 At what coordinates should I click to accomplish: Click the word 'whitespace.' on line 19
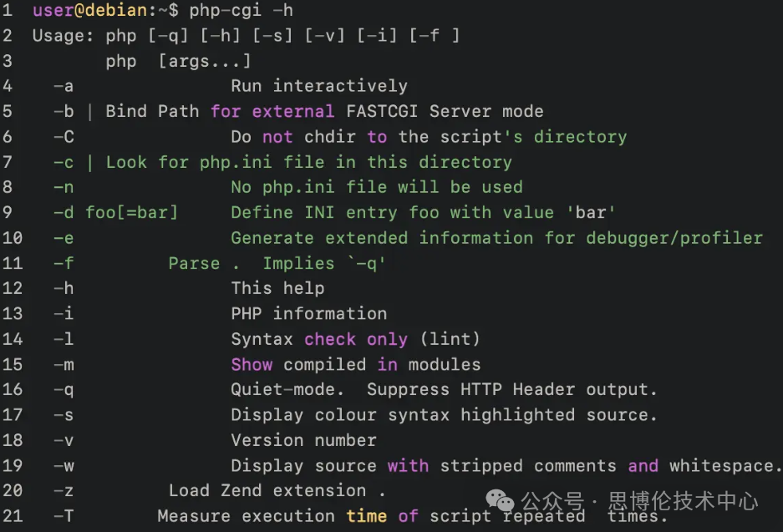[x=725, y=465]
